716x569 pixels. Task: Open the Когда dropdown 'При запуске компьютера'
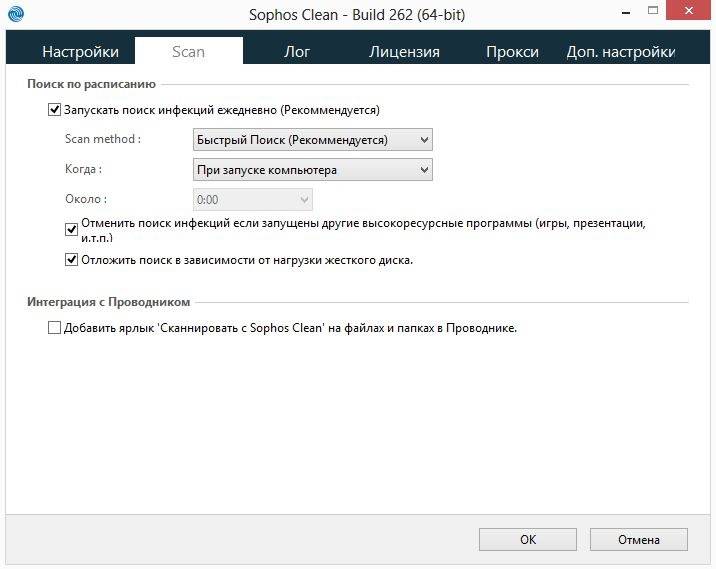[x=313, y=170]
